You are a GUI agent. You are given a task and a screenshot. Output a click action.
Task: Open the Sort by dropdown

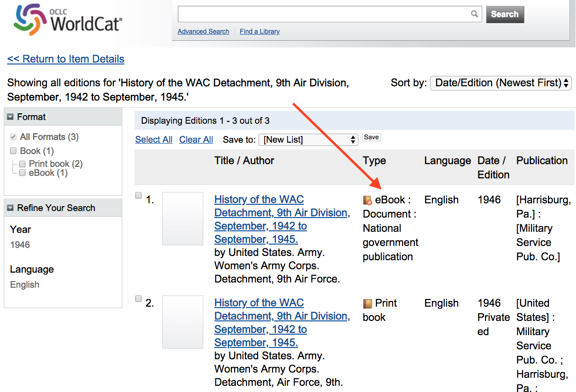(x=501, y=82)
